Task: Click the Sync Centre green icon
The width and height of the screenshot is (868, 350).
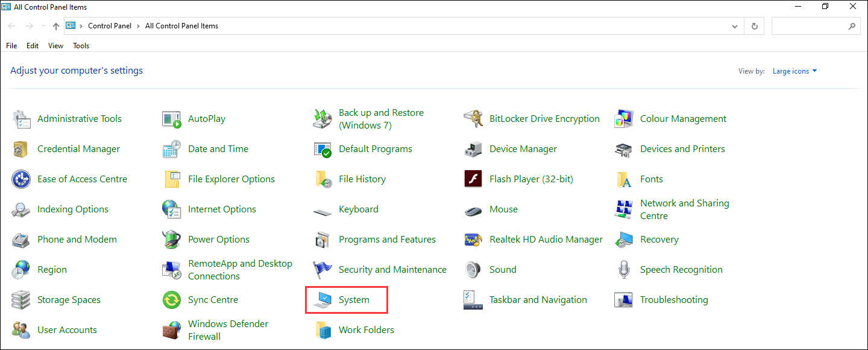Action: 172,300
